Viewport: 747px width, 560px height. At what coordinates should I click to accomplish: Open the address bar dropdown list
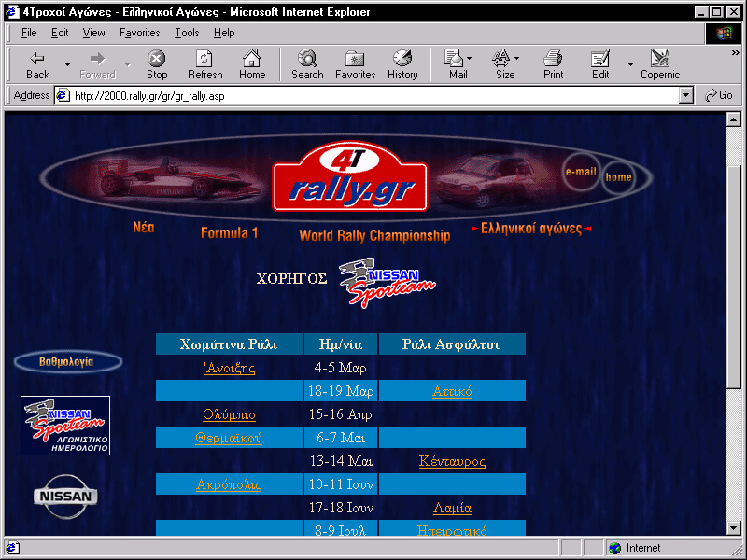(685, 96)
